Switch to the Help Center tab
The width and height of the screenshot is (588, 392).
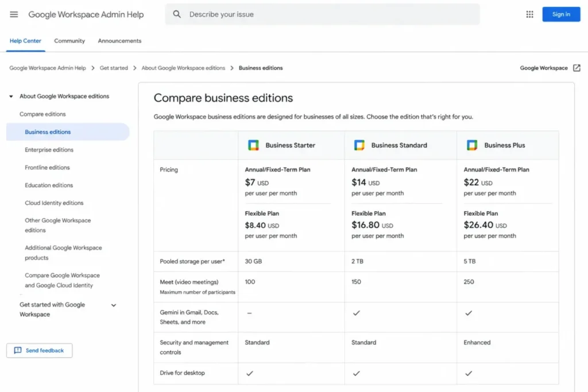(x=25, y=41)
